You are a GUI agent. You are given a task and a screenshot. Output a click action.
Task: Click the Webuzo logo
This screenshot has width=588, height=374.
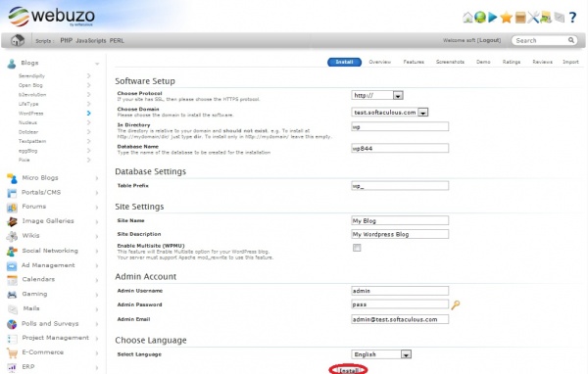tap(51, 17)
